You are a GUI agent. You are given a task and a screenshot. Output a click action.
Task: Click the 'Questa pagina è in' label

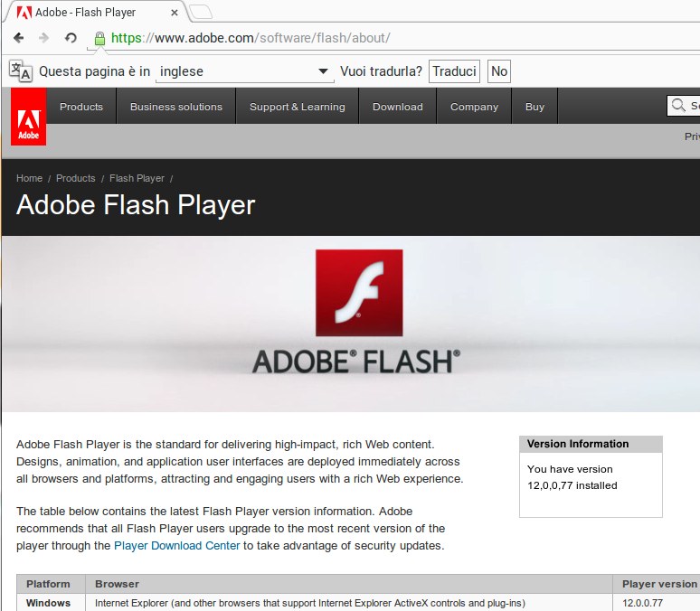click(x=94, y=71)
